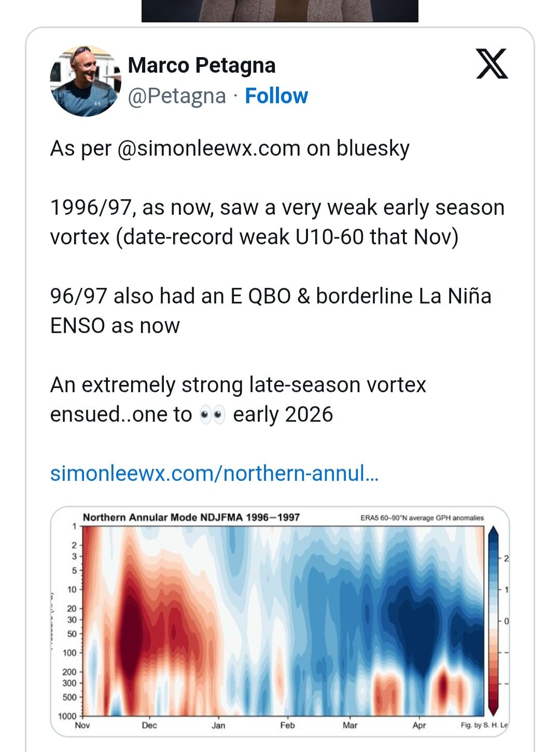Click the chart title Northern Annular Mode NDJFMA
The height and width of the screenshot is (752, 560).
pos(191,517)
